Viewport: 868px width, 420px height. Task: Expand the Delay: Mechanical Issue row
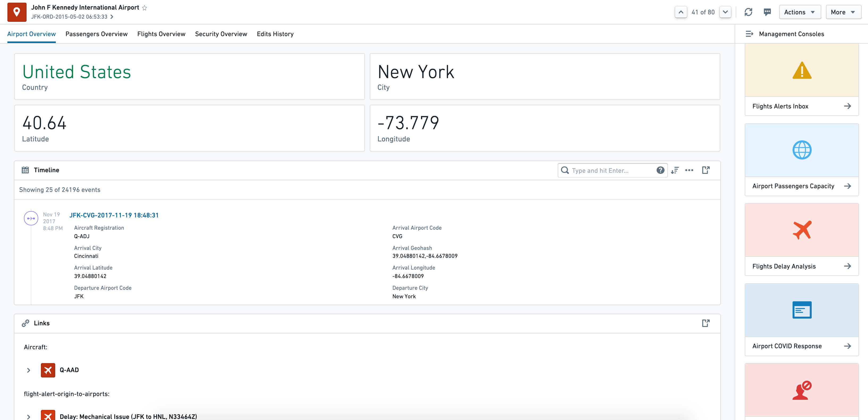[x=29, y=417]
